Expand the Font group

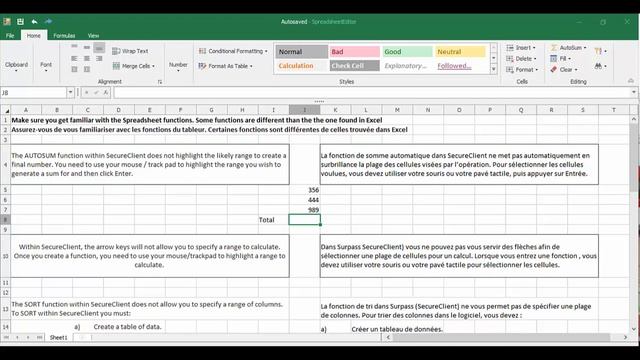point(46,67)
